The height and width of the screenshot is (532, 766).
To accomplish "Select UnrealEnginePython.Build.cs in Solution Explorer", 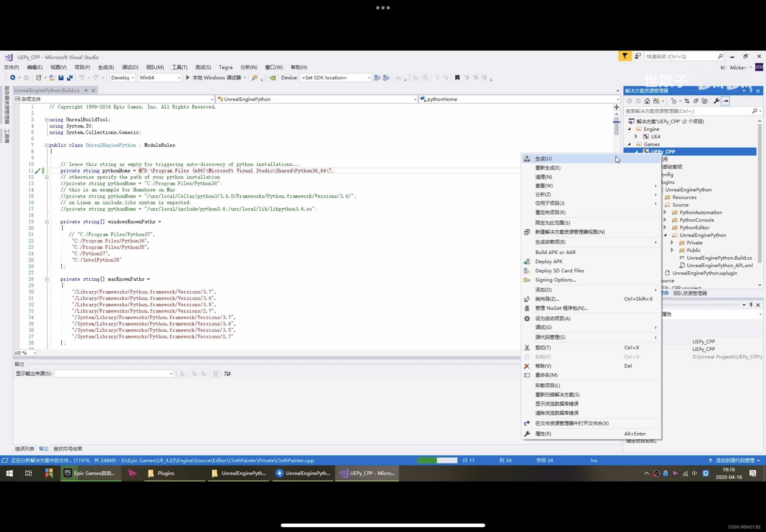I will pyautogui.click(x=719, y=258).
